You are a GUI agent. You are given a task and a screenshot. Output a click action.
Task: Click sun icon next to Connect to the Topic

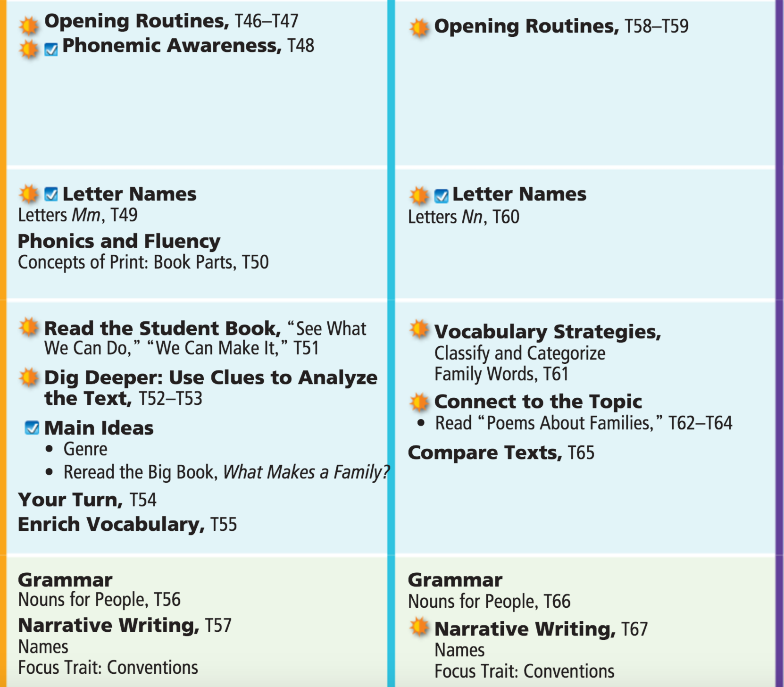pos(419,402)
